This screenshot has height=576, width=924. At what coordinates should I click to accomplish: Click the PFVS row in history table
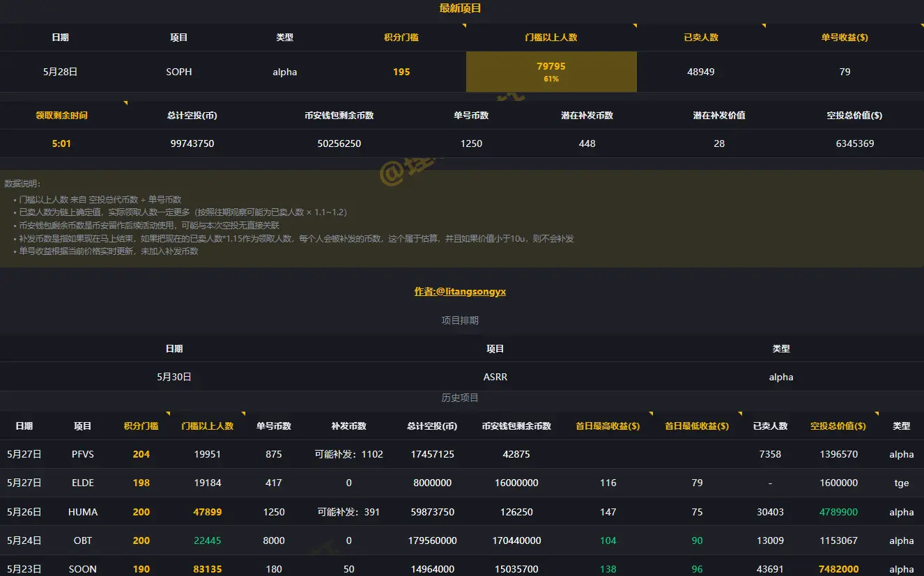click(x=82, y=454)
